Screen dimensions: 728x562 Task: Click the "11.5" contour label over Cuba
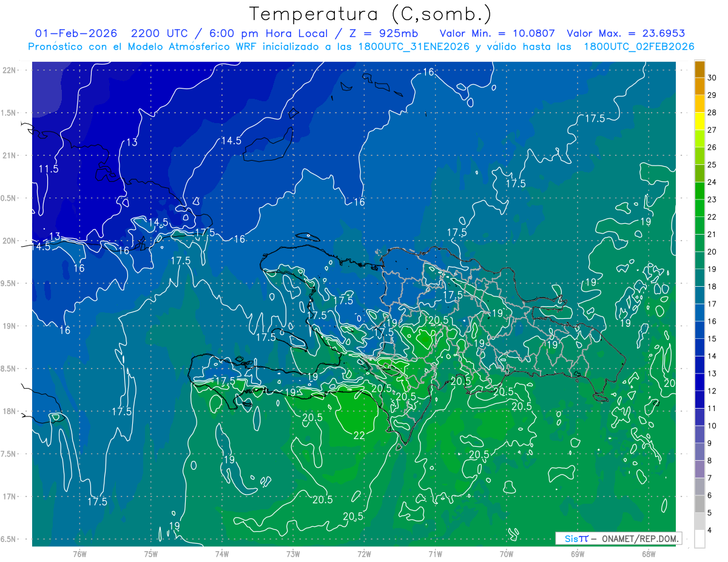(x=49, y=169)
